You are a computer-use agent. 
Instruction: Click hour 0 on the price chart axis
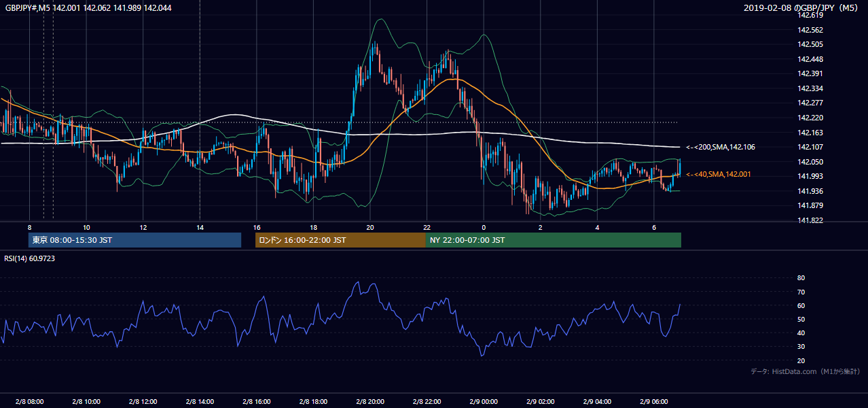[484, 227]
